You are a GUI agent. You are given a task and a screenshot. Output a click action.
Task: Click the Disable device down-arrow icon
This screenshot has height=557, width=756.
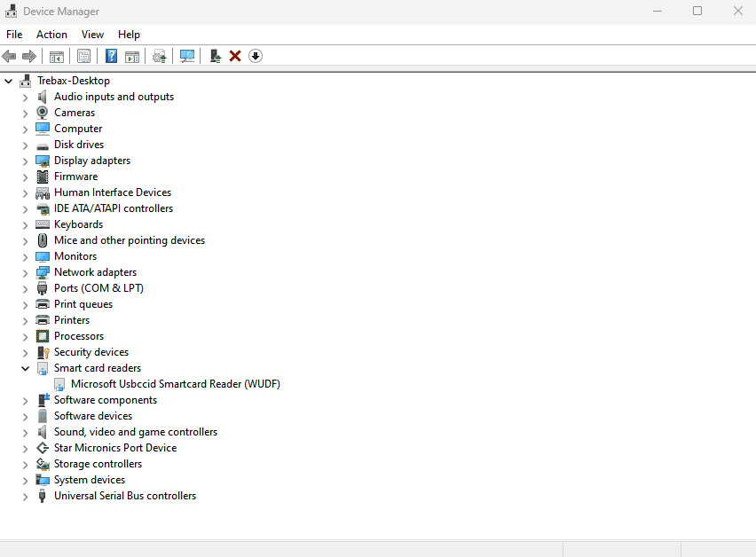[x=256, y=56]
